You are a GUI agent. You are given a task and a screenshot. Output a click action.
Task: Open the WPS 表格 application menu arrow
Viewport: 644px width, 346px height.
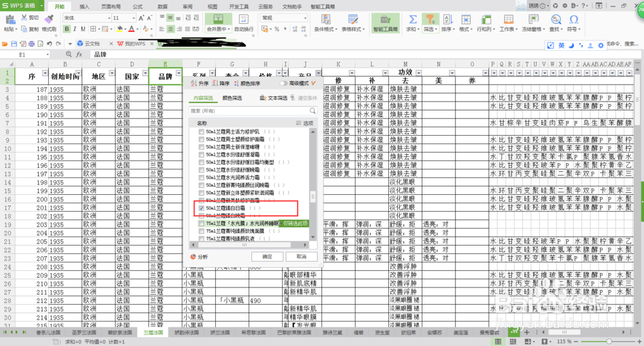[41, 6]
